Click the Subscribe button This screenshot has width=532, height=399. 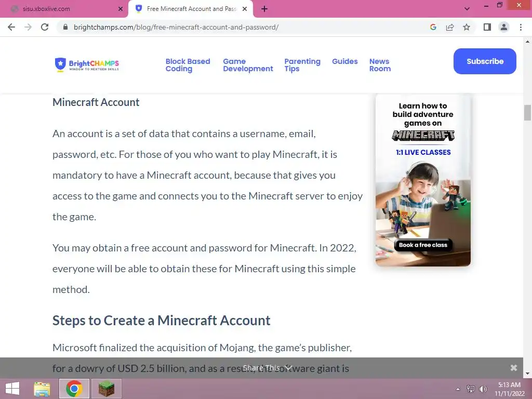[485, 61]
